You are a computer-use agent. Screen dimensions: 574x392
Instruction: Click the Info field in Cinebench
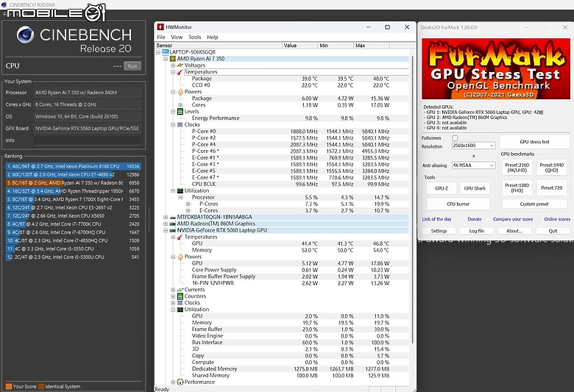[87, 140]
